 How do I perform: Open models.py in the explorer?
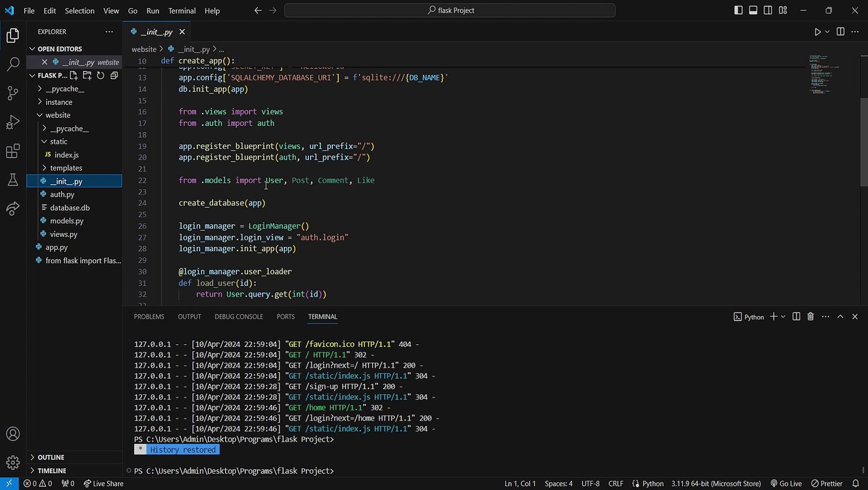pyautogui.click(x=67, y=221)
